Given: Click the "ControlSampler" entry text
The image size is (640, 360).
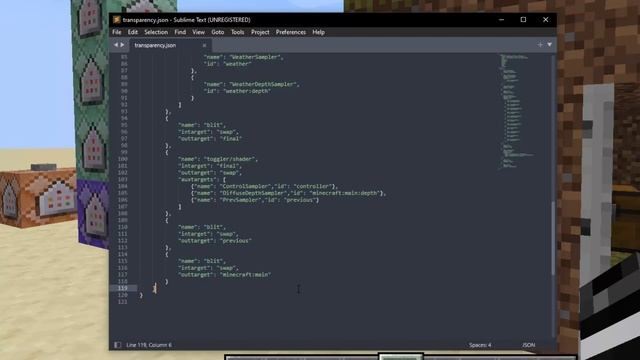Looking at the screenshot, I should (x=246, y=186).
